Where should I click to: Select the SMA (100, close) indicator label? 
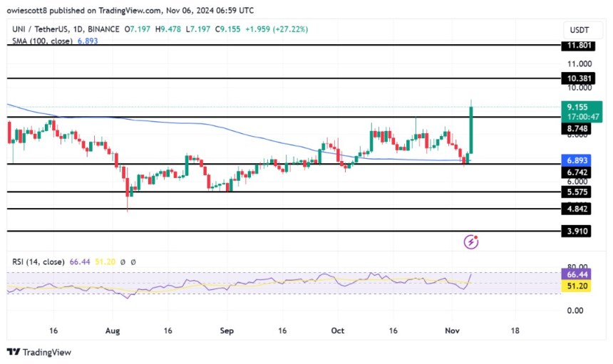click(42, 41)
